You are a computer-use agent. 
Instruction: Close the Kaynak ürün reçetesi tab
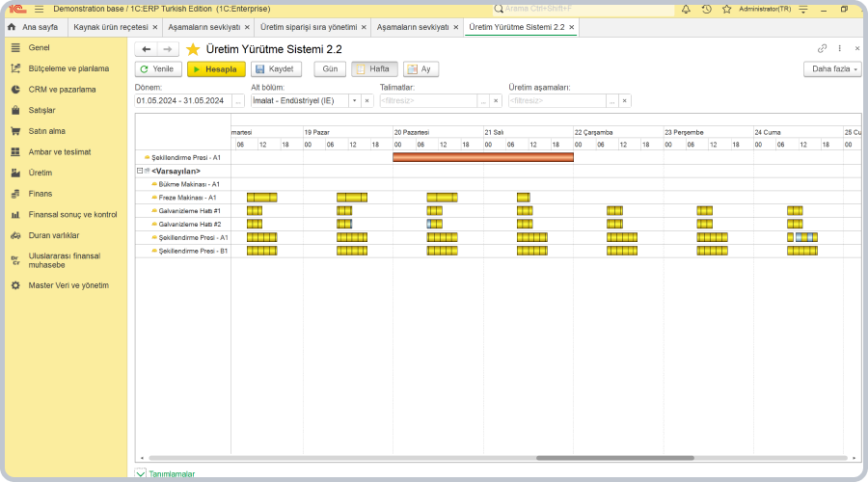pos(155,27)
